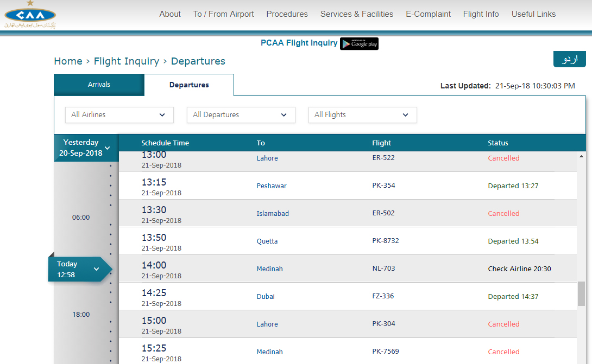Click Departed 13:54 status
The width and height of the screenshot is (592, 364).
tap(513, 241)
